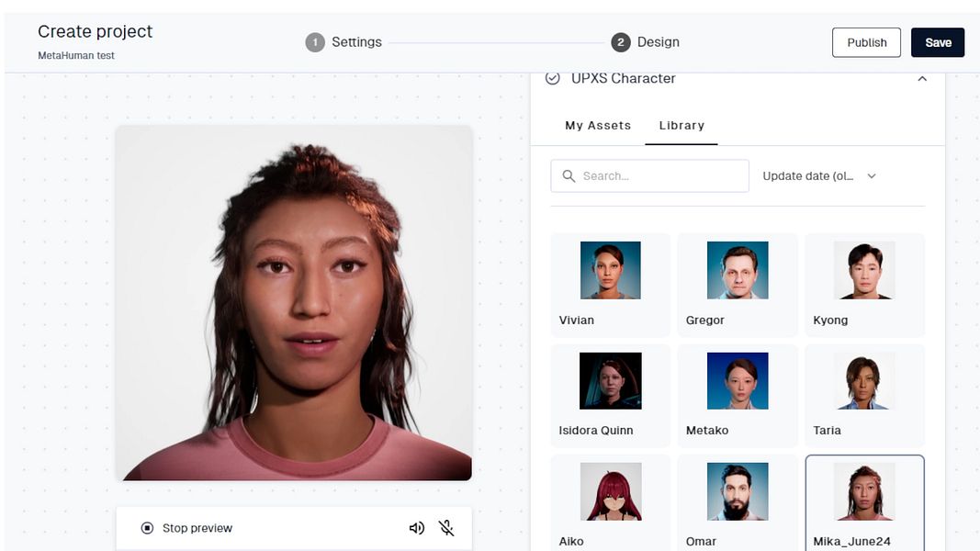Click the large avatar preview image

click(294, 303)
